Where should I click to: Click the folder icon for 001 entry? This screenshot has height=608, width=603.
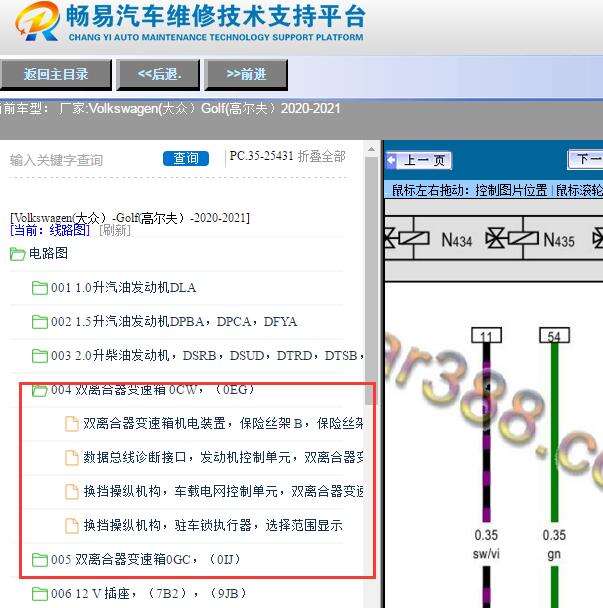tap(40, 288)
